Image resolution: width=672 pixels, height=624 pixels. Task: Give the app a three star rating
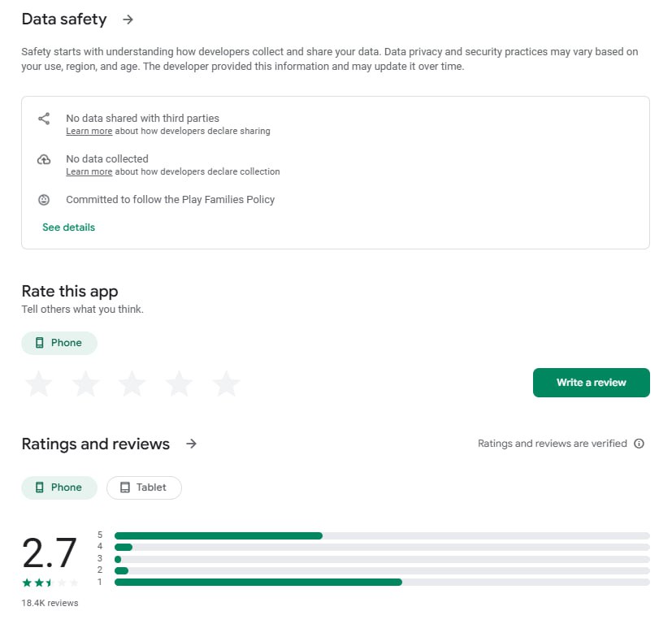132,383
